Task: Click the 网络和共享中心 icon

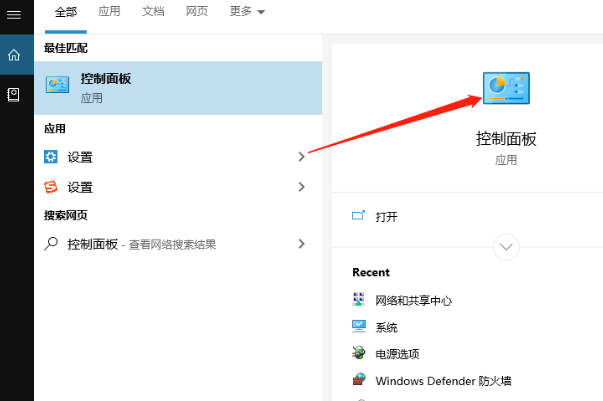Action: pos(358,299)
